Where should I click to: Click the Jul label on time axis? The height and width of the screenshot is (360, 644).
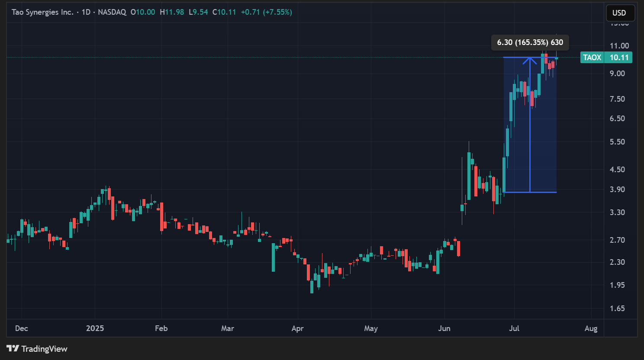[514, 328]
